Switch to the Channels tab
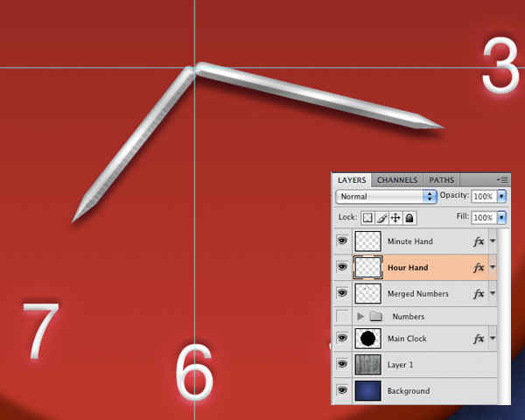Screen dimensions: 525x420 click(x=397, y=180)
